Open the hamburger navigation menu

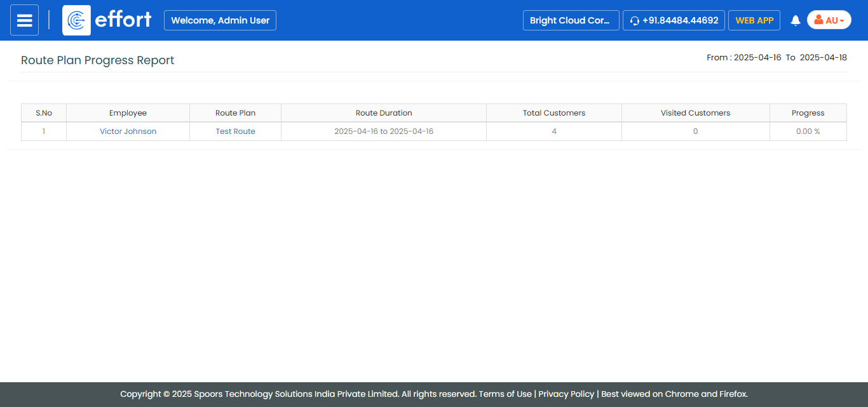(x=24, y=20)
